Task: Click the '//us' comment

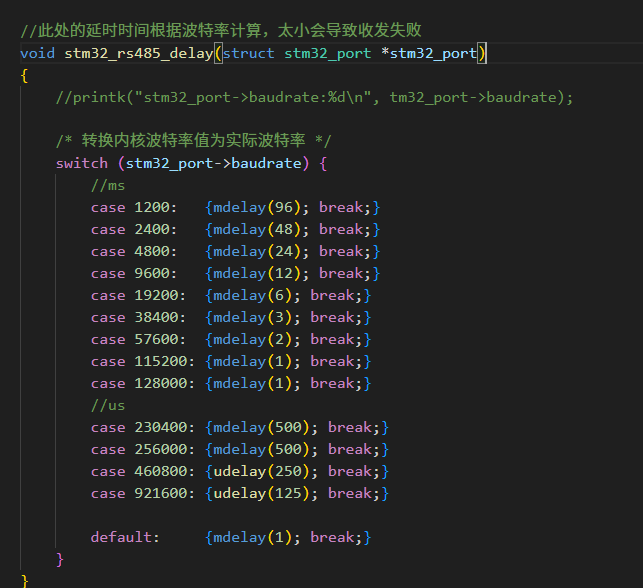Action: coord(108,406)
